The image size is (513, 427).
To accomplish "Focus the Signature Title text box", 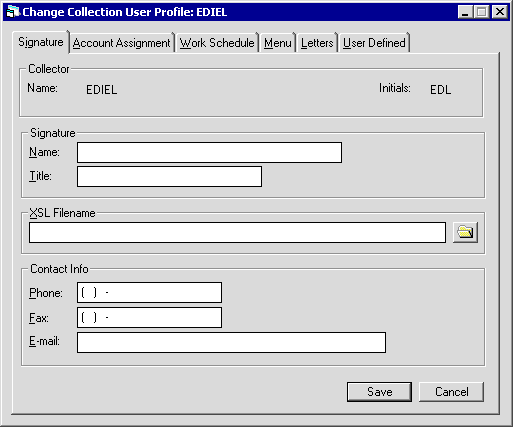I will pyautogui.click(x=169, y=177).
